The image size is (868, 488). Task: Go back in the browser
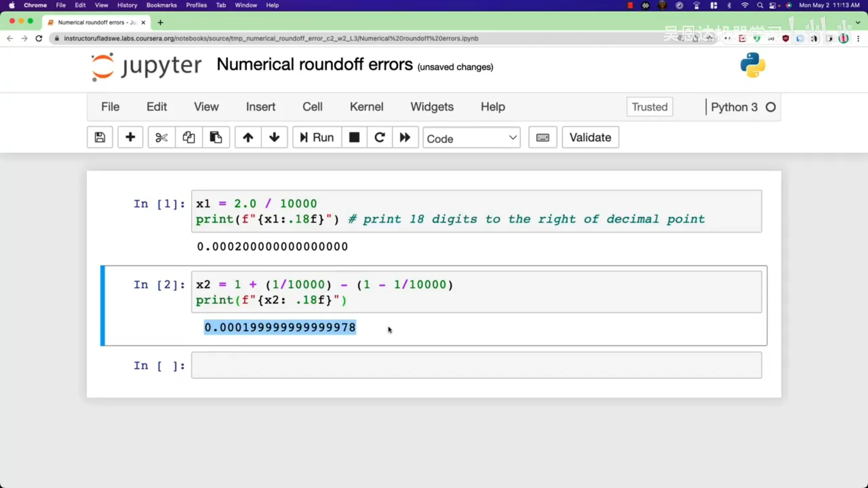tap(10, 38)
